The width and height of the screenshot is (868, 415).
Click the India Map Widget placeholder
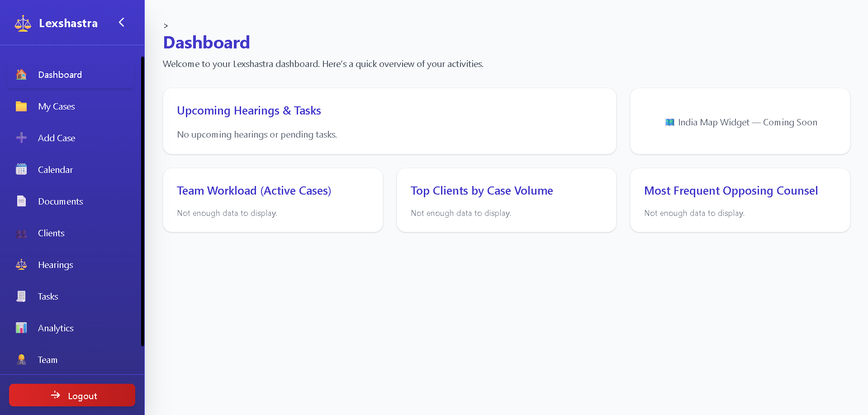[x=740, y=122]
